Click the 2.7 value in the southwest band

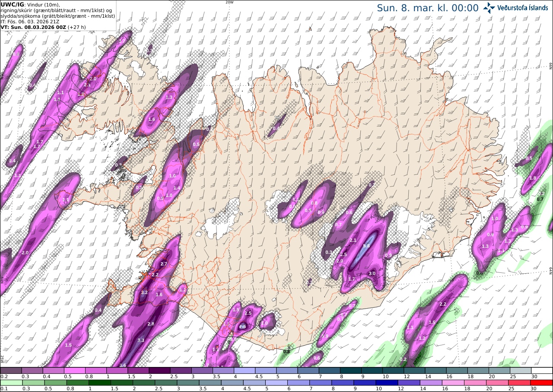pos(163,264)
